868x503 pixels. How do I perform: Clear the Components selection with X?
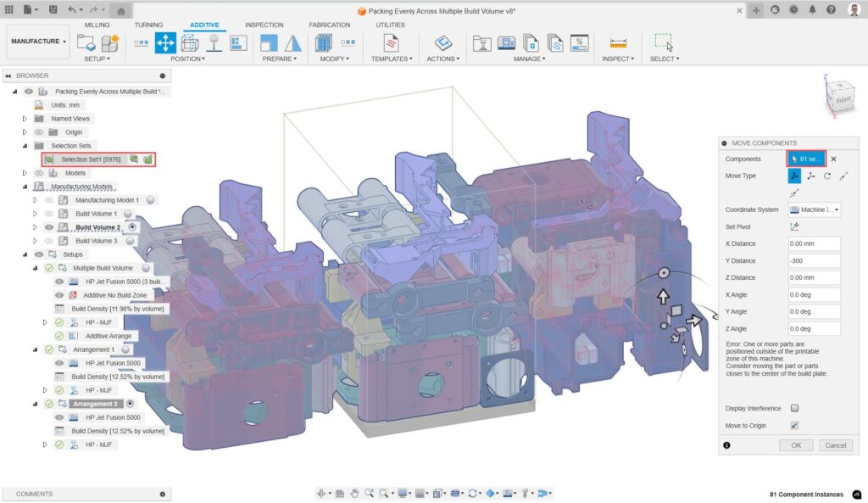[x=834, y=159]
